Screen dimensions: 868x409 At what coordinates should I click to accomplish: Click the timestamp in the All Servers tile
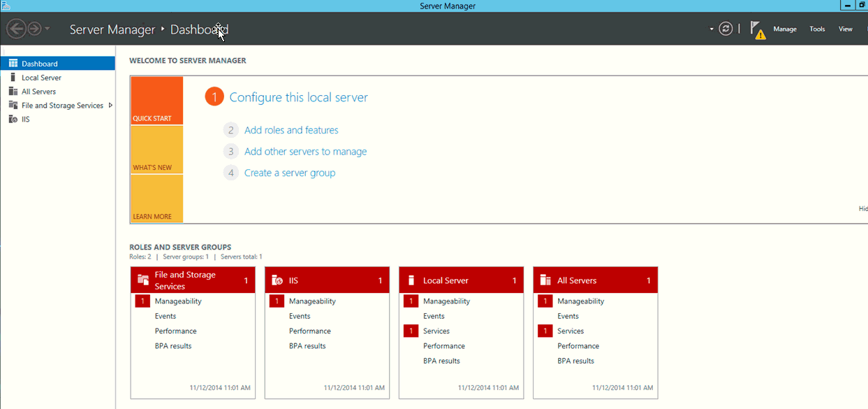click(622, 387)
